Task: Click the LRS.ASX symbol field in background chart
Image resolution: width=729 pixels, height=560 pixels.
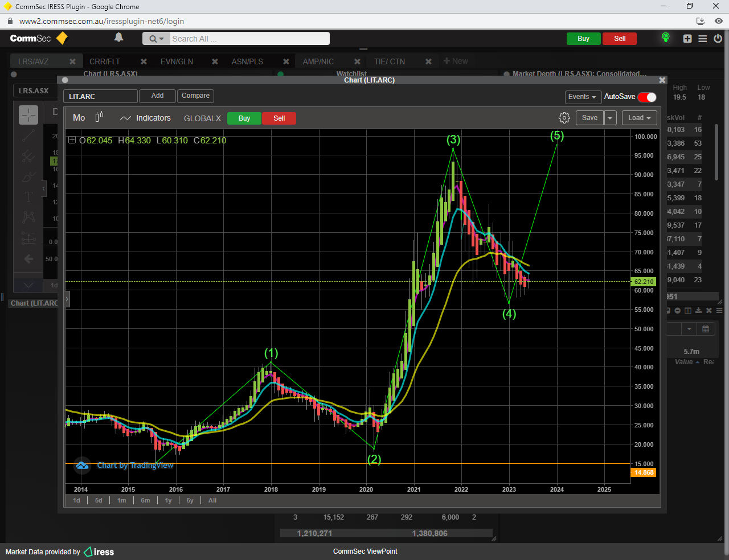Action: coord(35,91)
